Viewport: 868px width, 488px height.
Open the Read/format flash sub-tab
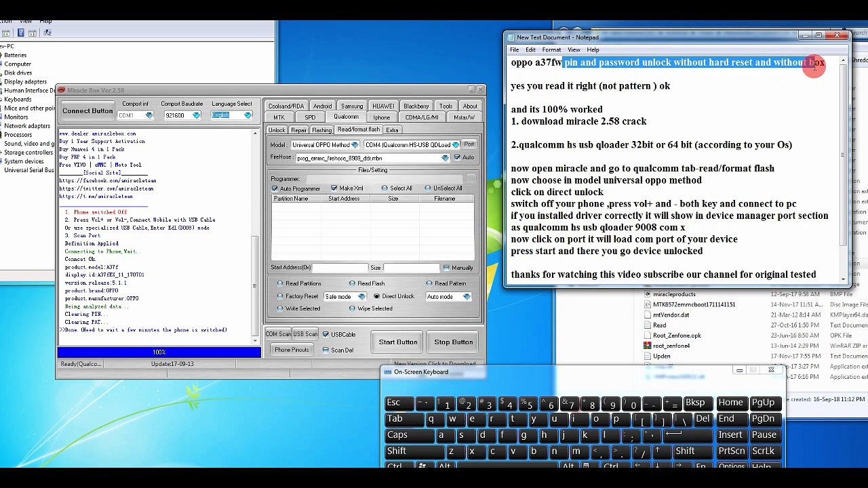coord(359,129)
